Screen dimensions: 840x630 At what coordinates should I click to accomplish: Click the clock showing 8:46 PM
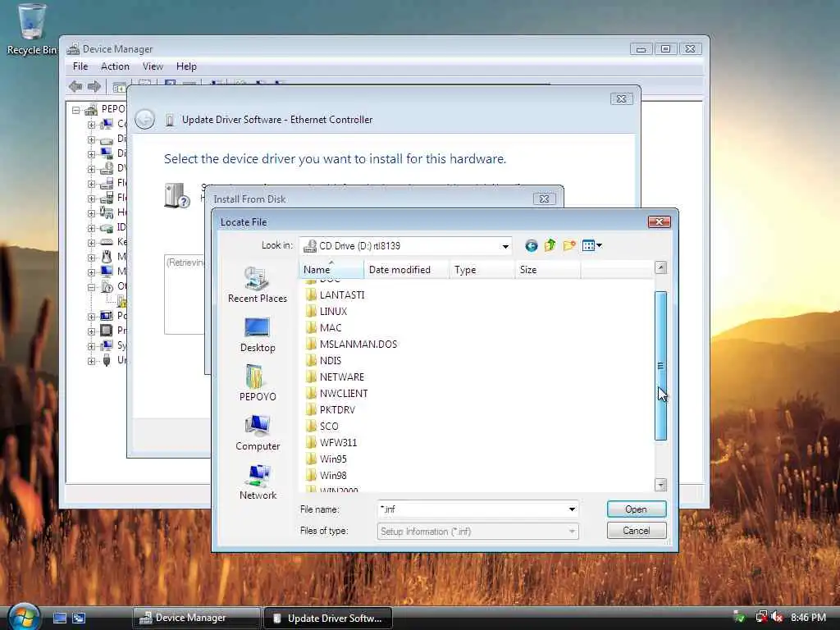(x=808, y=618)
